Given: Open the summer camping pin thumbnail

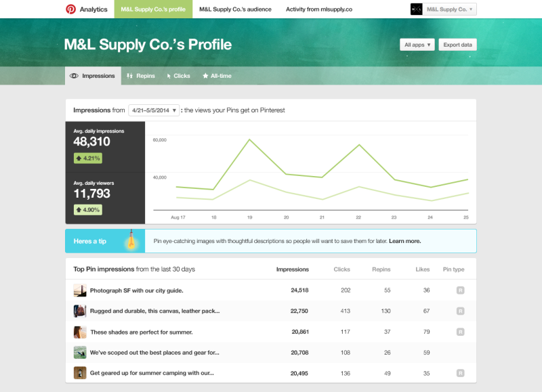Looking at the screenshot, I should 80,373.
